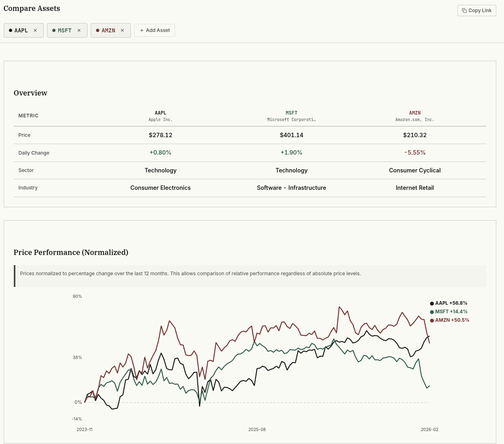Open the Add Asset picker
The height and width of the screenshot is (444, 504).
coord(154,30)
